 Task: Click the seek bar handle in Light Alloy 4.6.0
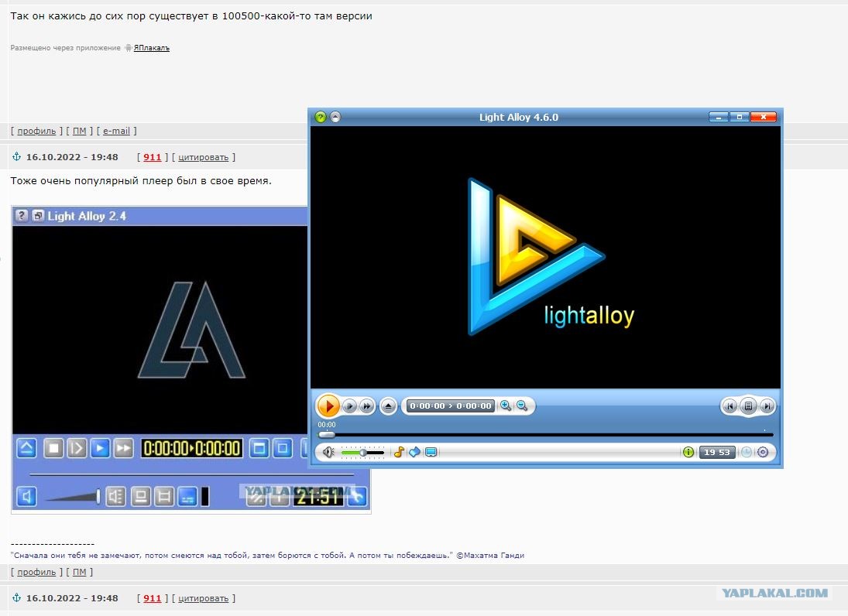click(x=327, y=434)
